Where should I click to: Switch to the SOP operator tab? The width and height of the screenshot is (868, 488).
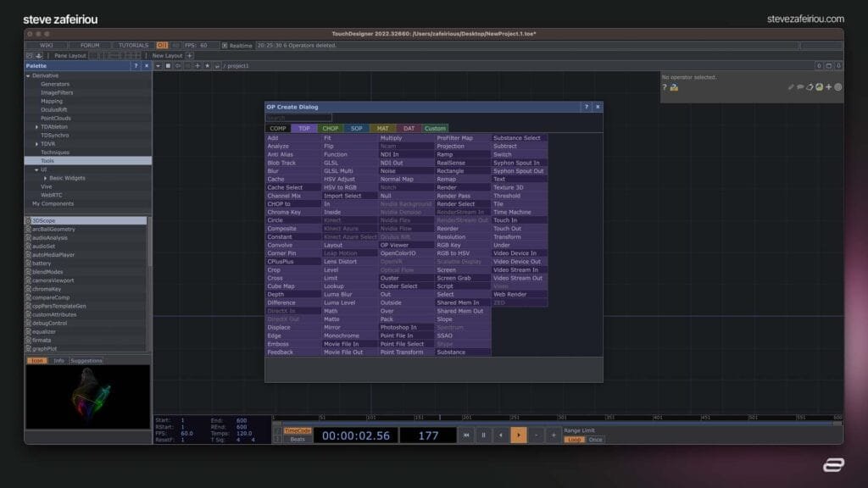pyautogui.click(x=357, y=129)
